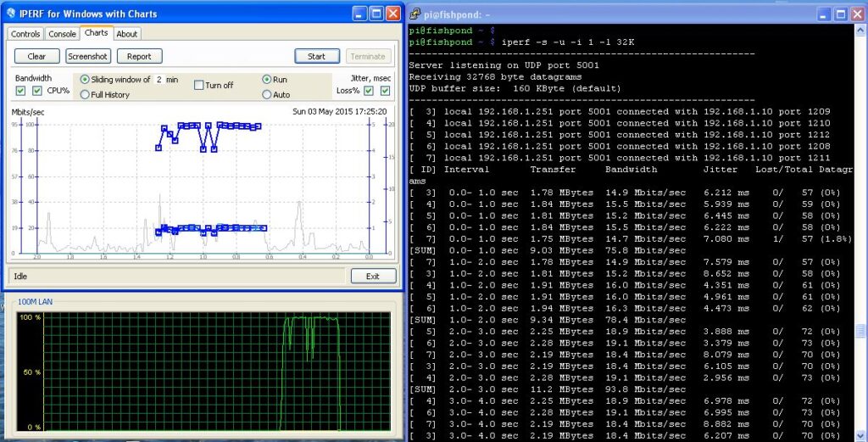Minimize the pi@fishpond terminal window
The width and height of the screenshot is (868, 442).
pyautogui.click(x=824, y=15)
